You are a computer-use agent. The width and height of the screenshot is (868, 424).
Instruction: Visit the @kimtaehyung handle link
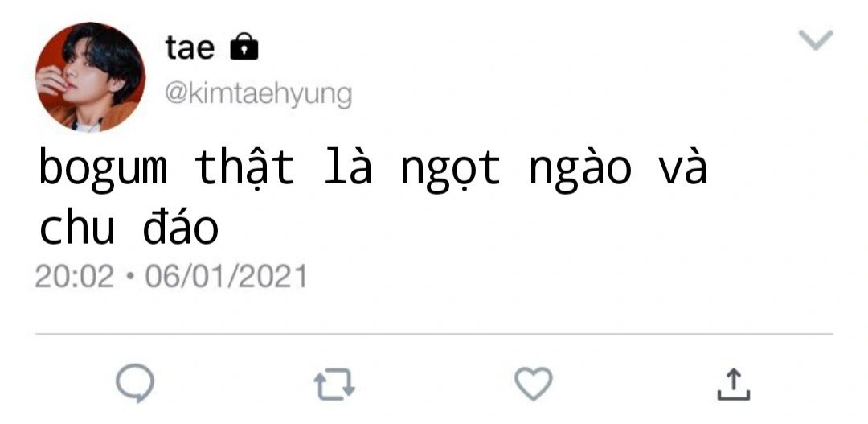[x=258, y=94]
